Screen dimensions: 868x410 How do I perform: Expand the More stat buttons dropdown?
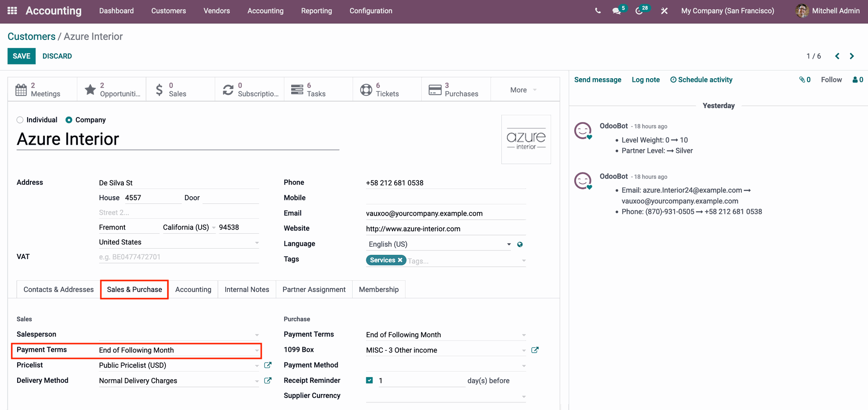524,90
